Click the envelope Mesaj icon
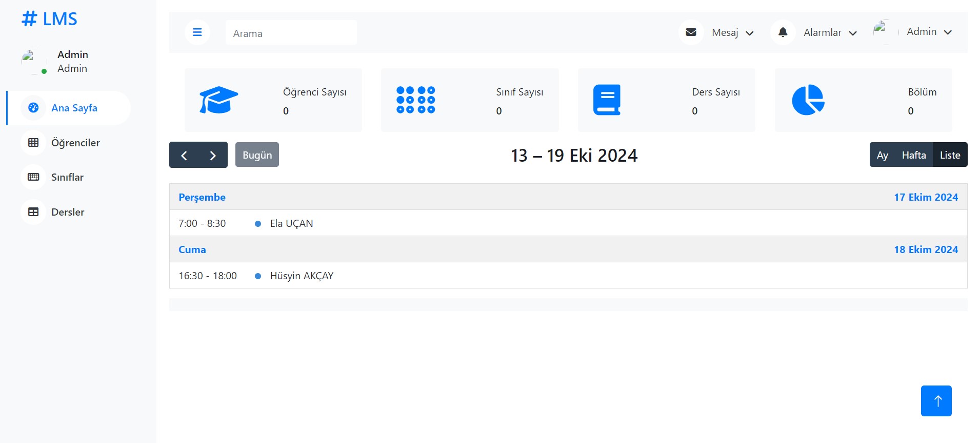980x443 pixels. pyautogui.click(x=691, y=32)
